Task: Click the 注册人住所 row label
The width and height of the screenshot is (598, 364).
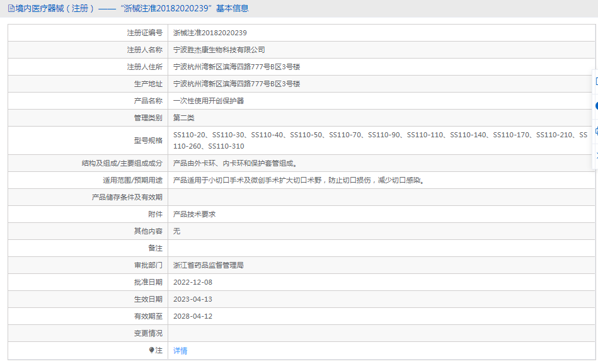Action: coord(144,67)
